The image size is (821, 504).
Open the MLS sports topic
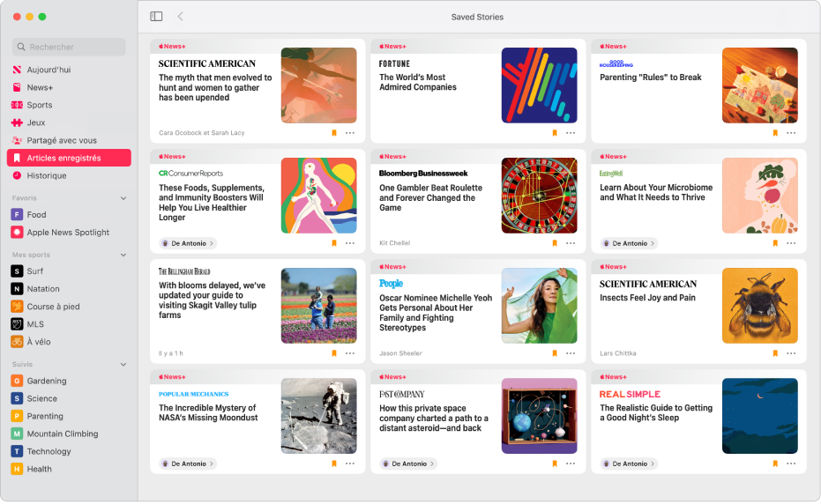[x=69, y=324]
